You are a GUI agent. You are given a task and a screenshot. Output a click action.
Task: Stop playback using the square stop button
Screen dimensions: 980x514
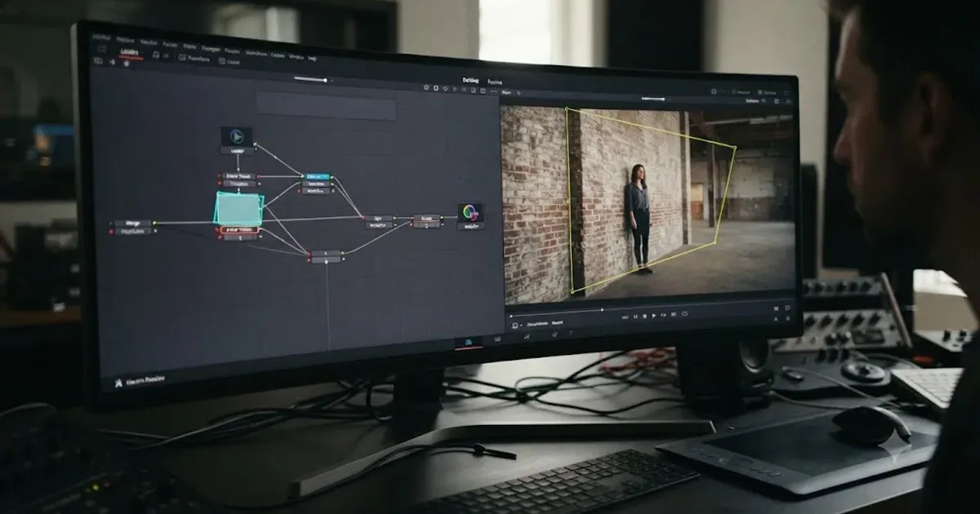coord(645,316)
